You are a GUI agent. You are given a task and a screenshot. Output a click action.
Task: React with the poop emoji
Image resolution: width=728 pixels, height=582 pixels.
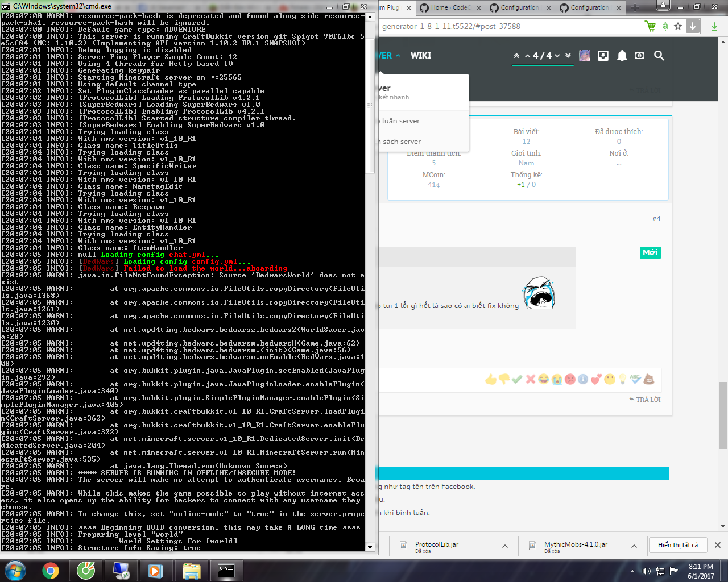point(649,379)
